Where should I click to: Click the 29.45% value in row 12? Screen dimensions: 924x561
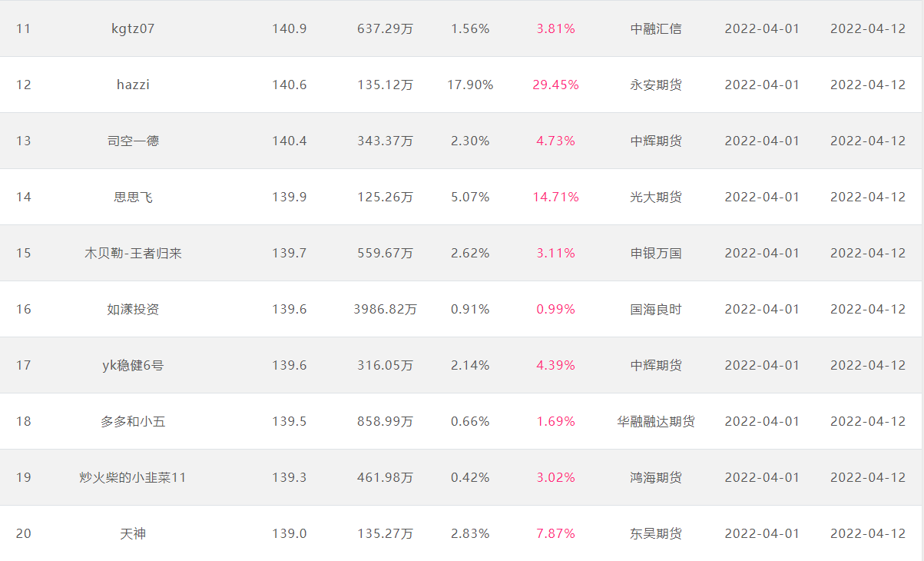point(555,85)
